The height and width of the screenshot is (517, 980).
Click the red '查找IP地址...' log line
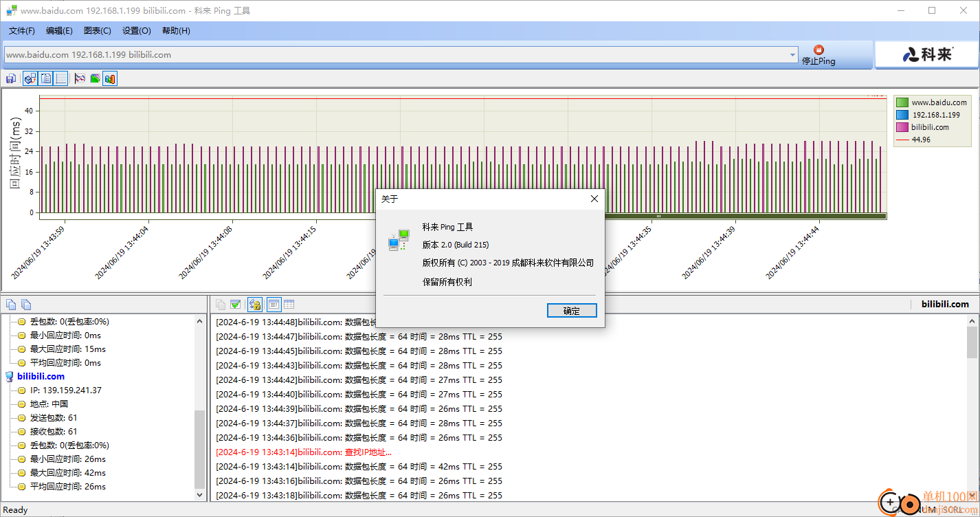pyautogui.click(x=304, y=452)
